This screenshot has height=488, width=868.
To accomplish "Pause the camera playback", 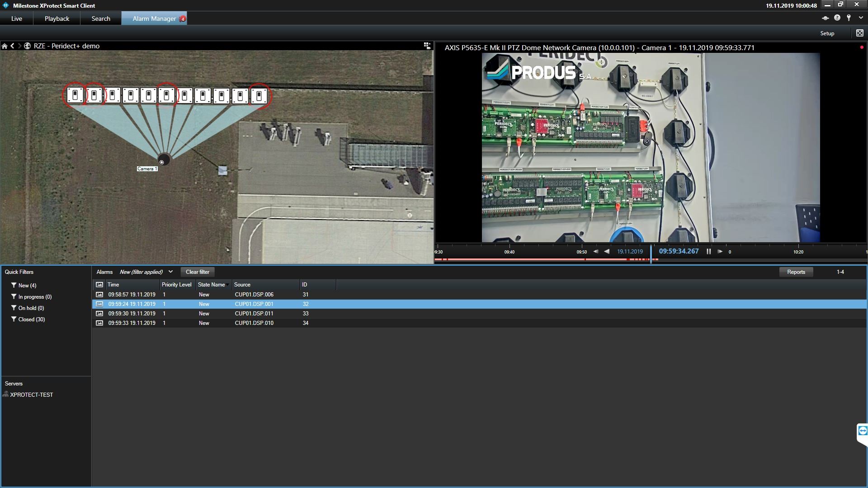I will pos(708,252).
